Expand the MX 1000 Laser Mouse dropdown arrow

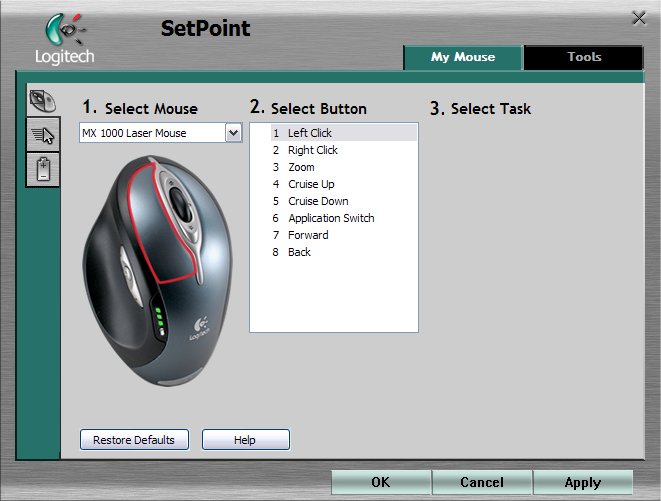234,133
